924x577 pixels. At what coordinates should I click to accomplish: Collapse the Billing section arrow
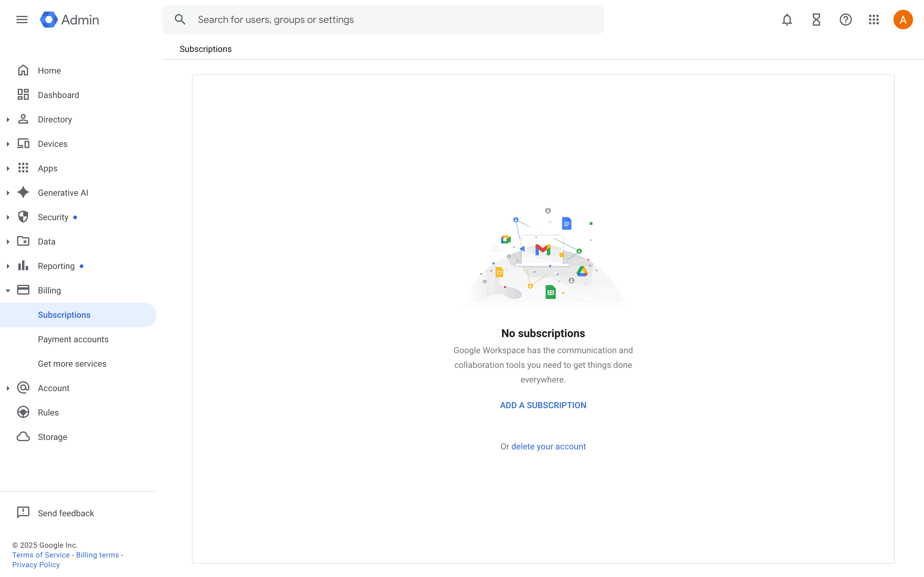[x=8, y=290]
